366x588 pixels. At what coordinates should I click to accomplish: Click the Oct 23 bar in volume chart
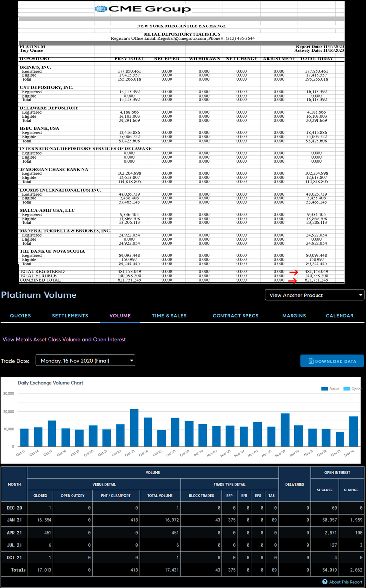coord(134,428)
